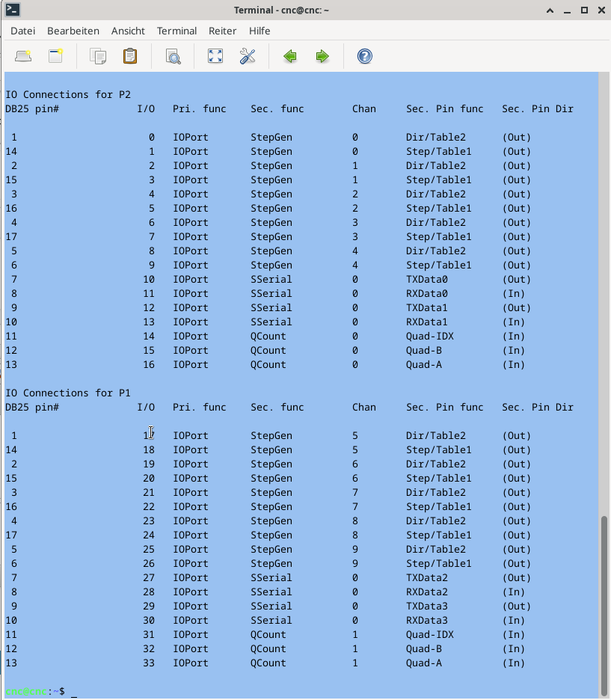Image resolution: width=611 pixels, height=700 pixels.
Task: Click the terminal icon in title bar
Action: pyautogui.click(x=13, y=10)
